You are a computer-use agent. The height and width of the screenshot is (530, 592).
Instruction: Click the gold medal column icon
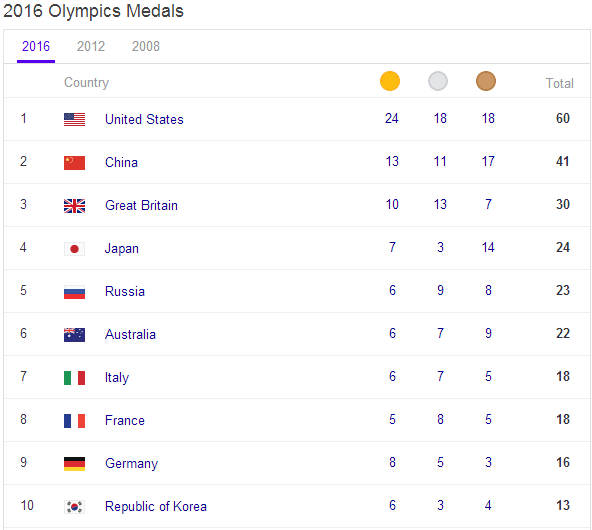(390, 81)
